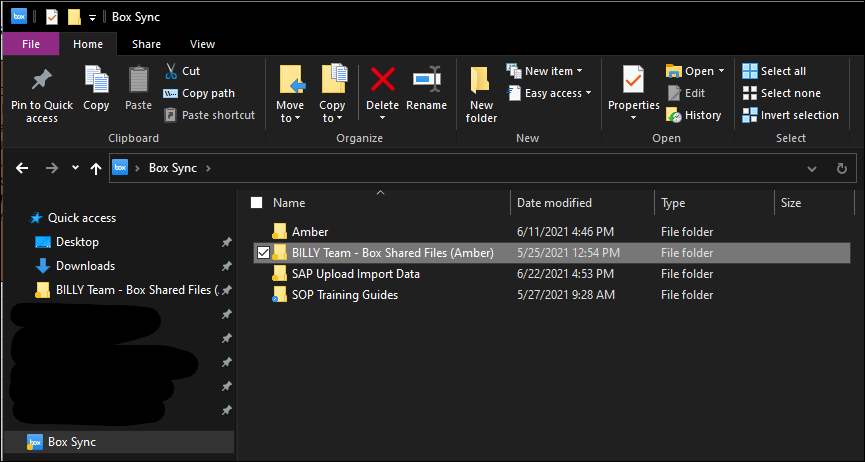The width and height of the screenshot is (865, 462).
Task: Delete the selected folder with red X
Action: 383,81
